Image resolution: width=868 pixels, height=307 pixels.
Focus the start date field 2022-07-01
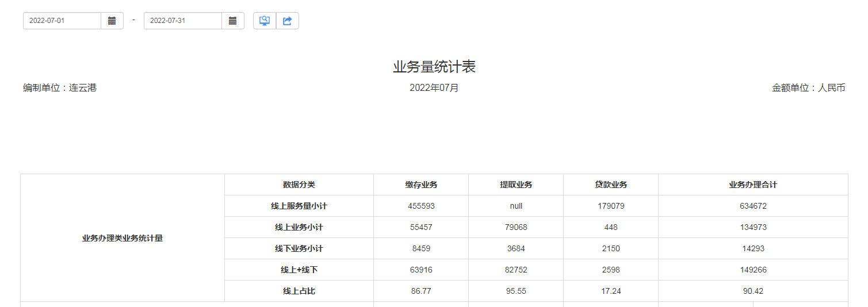coord(62,21)
